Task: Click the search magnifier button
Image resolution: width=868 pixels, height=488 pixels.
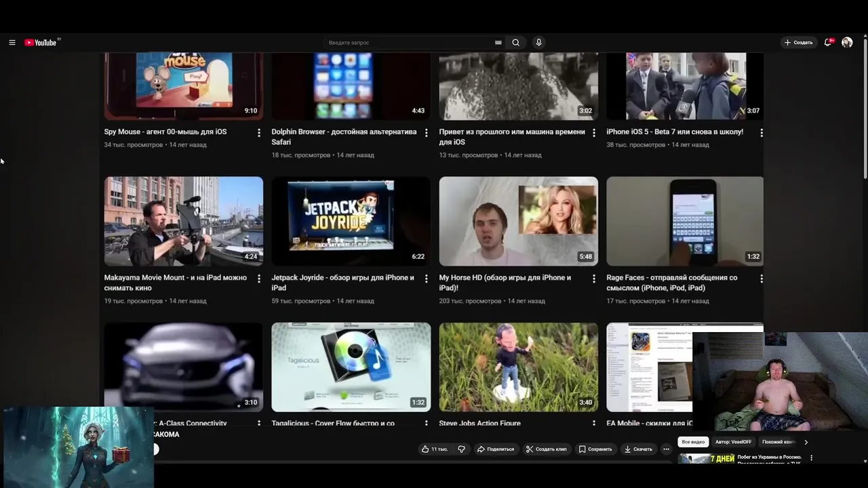Action: (516, 43)
